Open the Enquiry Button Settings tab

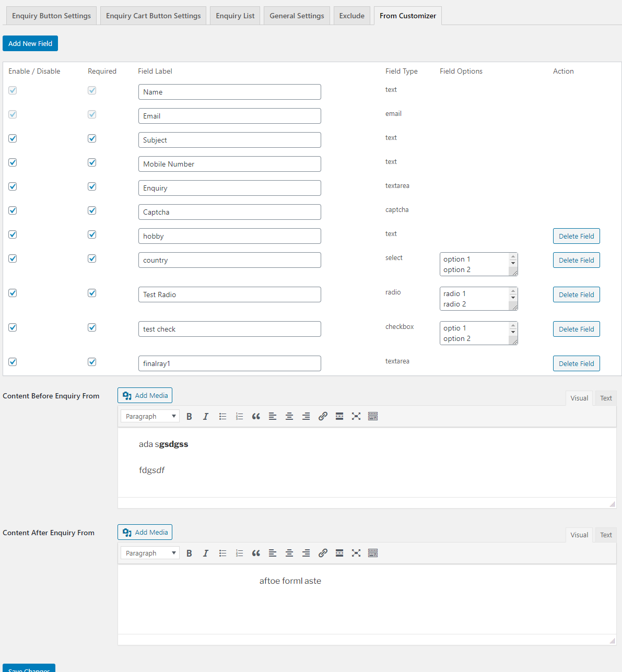(51, 15)
